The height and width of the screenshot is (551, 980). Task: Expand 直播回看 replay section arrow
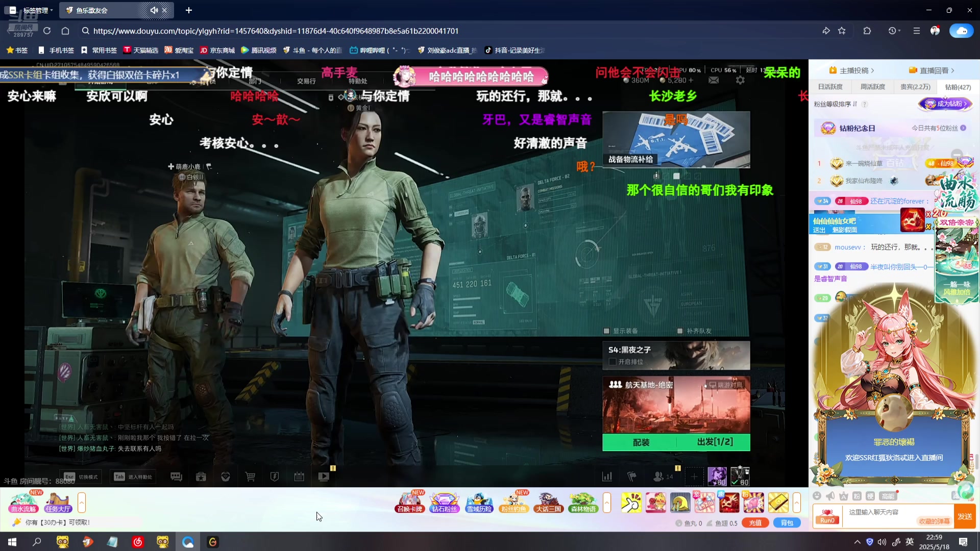(952, 70)
